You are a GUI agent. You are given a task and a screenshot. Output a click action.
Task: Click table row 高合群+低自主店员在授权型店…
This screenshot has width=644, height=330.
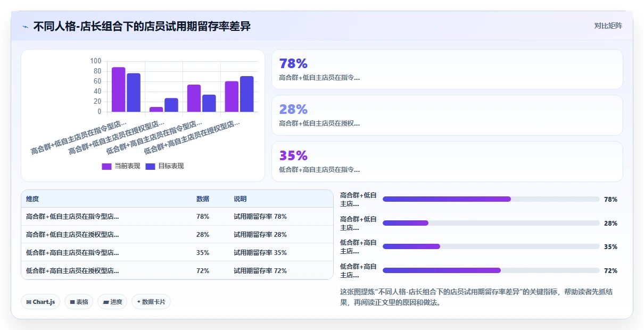tap(177, 235)
